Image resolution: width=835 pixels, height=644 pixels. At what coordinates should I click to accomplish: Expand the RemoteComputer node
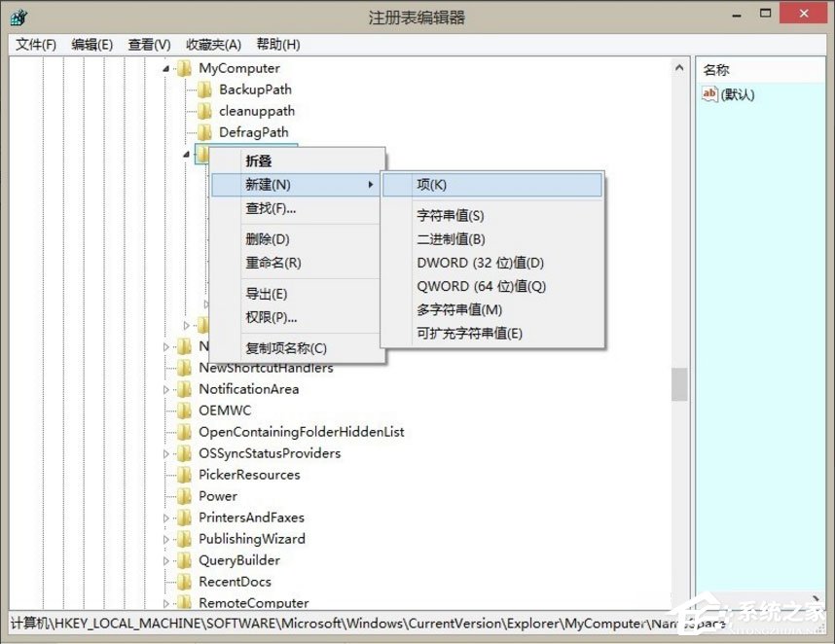165,603
